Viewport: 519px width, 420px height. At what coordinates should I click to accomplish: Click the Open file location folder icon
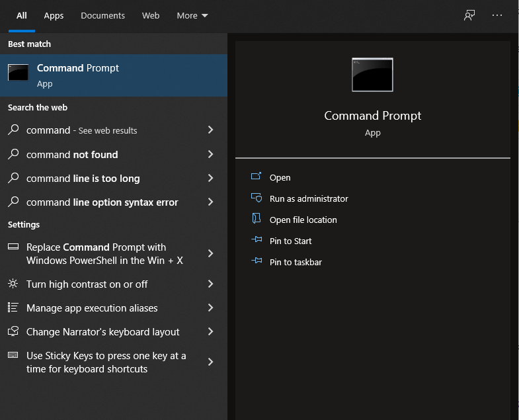[256, 219]
